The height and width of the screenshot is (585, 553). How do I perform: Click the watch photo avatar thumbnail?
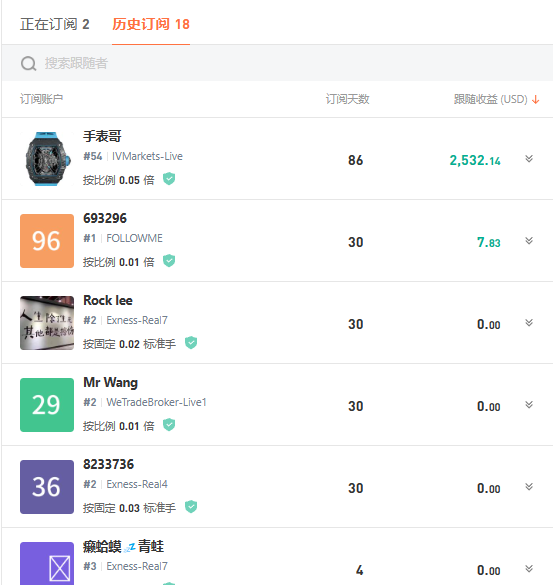pyautogui.click(x=47, y=159)
